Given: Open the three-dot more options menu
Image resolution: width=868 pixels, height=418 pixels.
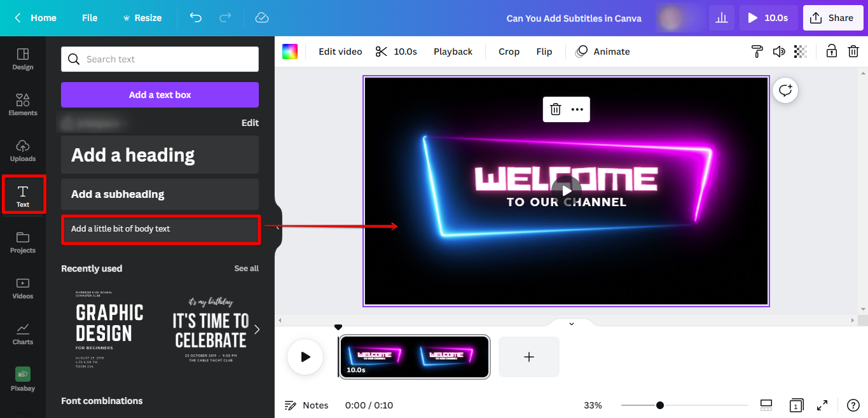Looking at the screenshot, I should pos(577,109).
